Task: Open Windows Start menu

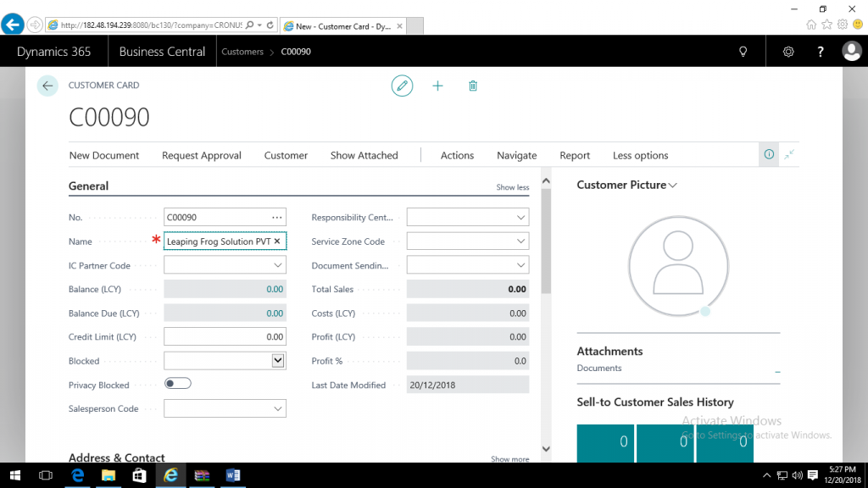Action: 15,475
